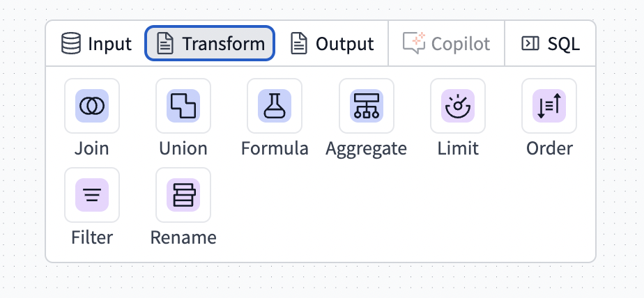Viewport: 644px width, 298px height.
Task: Select the Transform tab
Action: [x=210, y=44]
